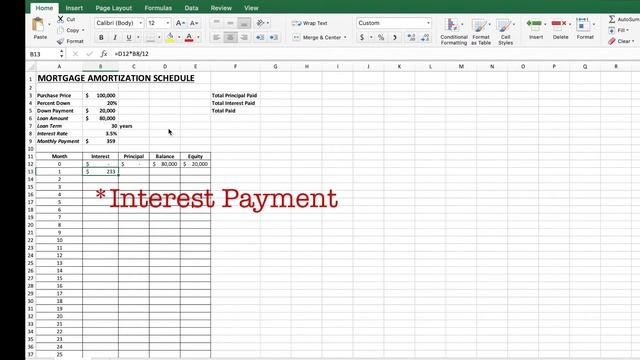The image size is (640, 360).
Task: Click the confirm entry checkmark button
Action: pos(89,54)
